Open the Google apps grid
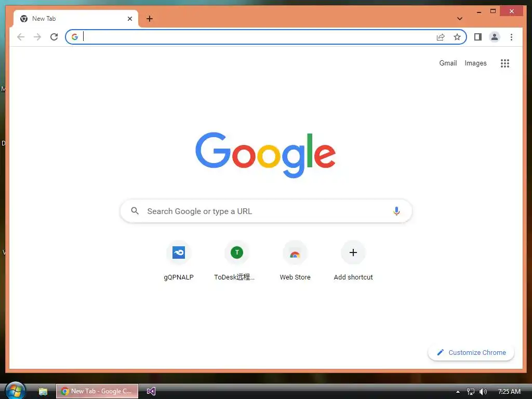532x399 pixels. tap(505, 63)
